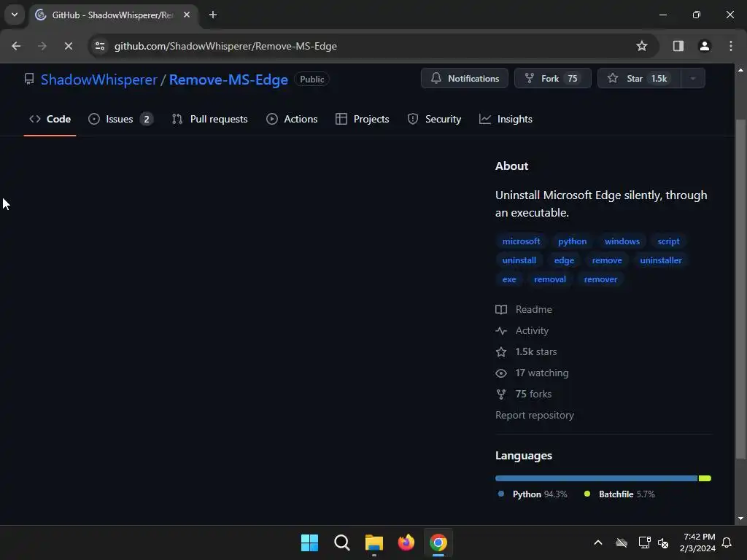Open the uninstaller topic tag

(661, 260)
